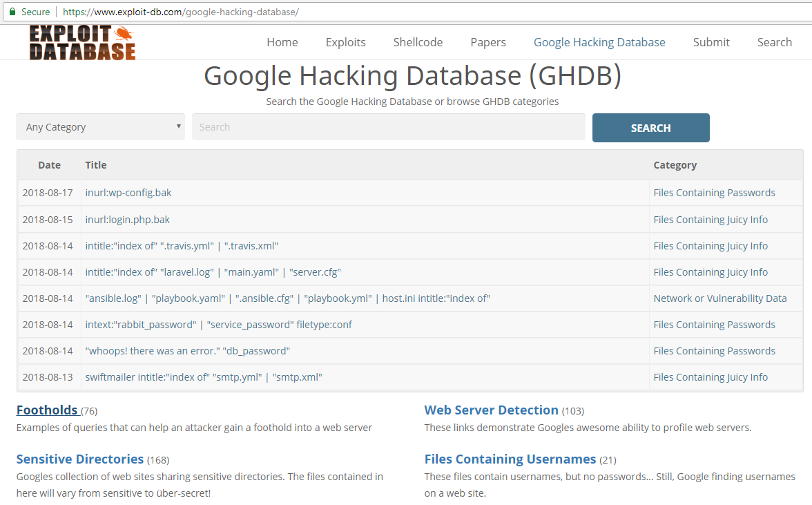Click the "Secure" label in address bar

tap(35, 12)
